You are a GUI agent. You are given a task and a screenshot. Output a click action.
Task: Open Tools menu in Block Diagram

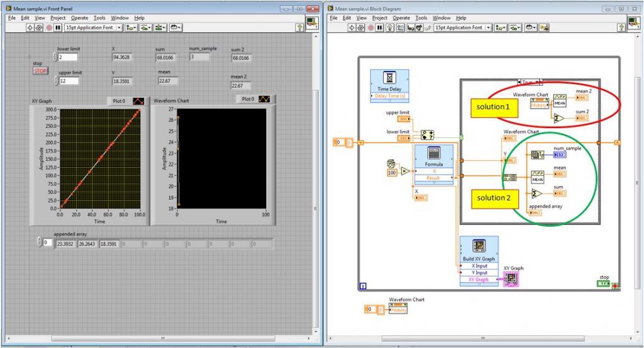click(421, 18)
